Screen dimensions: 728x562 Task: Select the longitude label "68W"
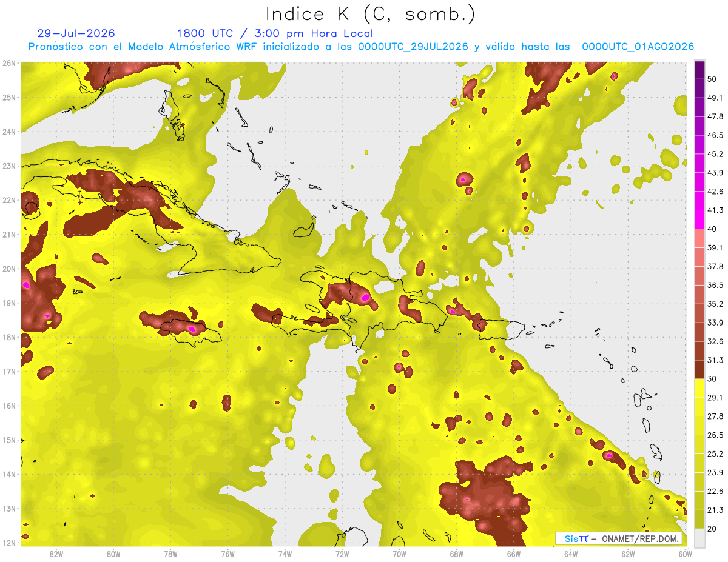pyautogui.click(x=457, y=554)
